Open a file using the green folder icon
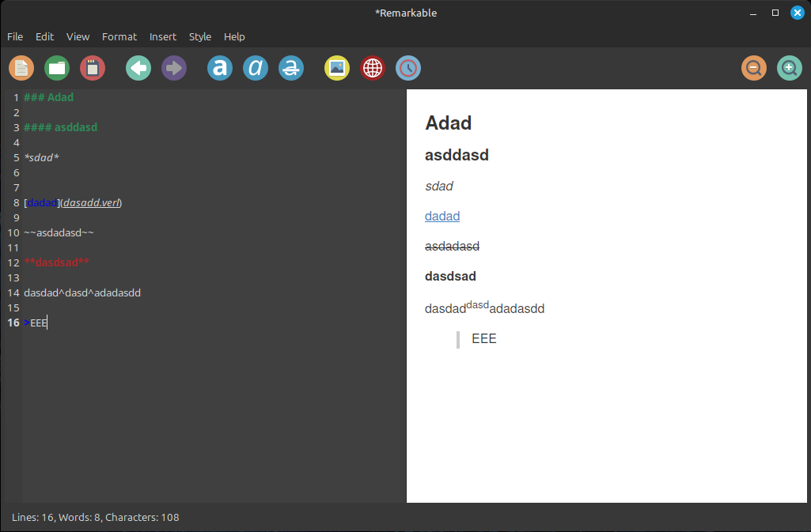Screen dimensions: 811x532 tap(57, 68)
